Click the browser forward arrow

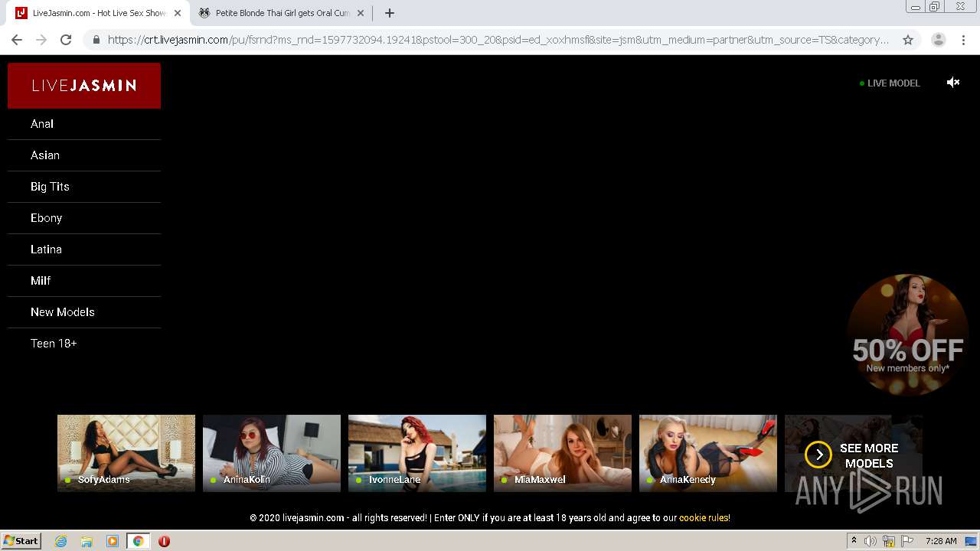coord(41,40)
